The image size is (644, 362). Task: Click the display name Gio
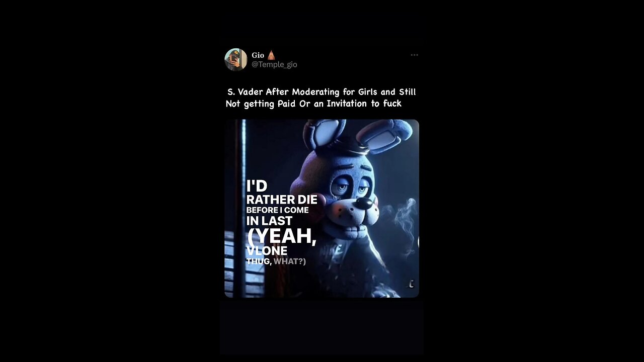pyautogui.click(x=258, y=55)
